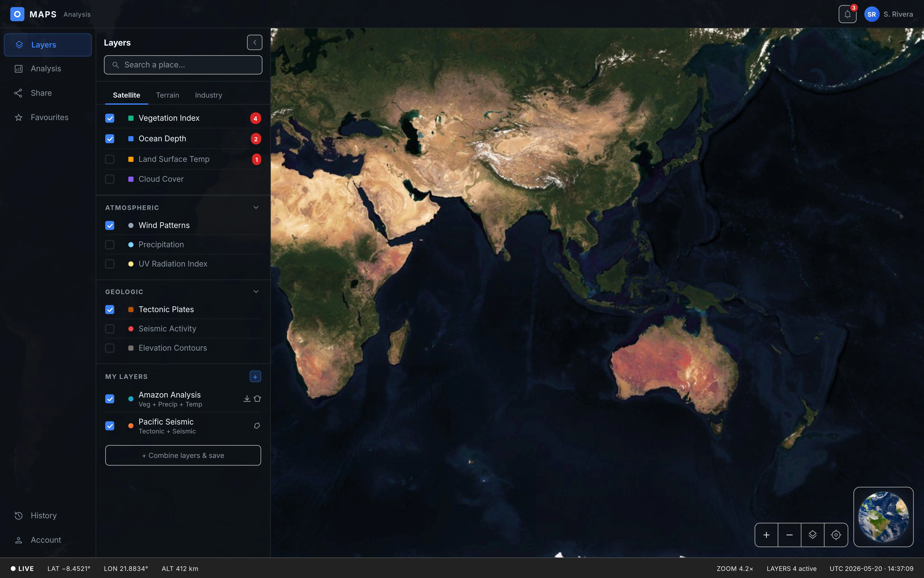Open Share in the sidebar
924x578 pixels.
pos(48,93)
